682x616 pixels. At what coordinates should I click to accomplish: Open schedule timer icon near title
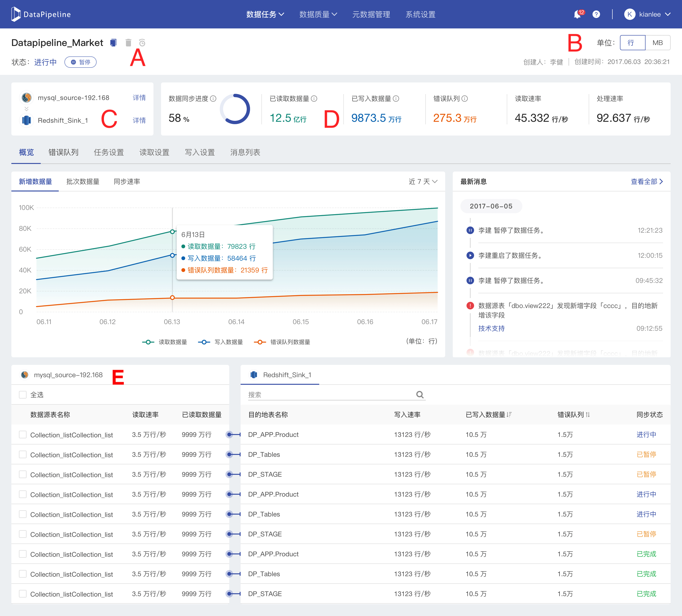(142, 43)
